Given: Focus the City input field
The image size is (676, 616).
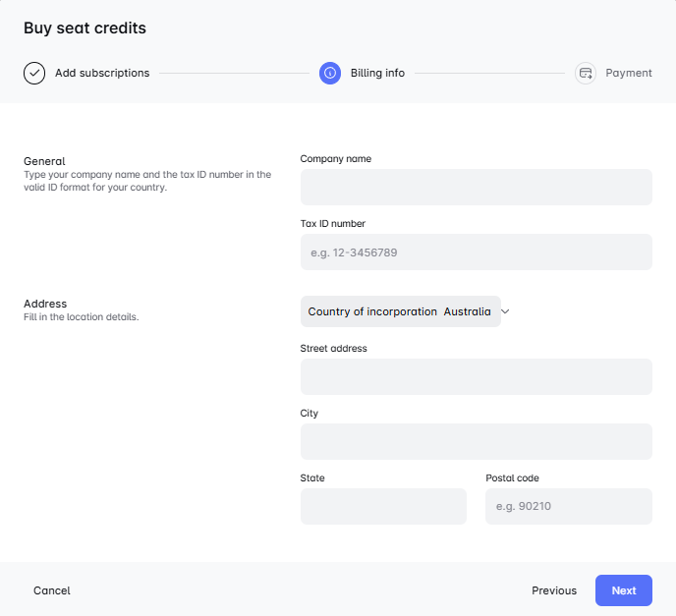Looking at the screenshot, I should [x=476, y=441].
